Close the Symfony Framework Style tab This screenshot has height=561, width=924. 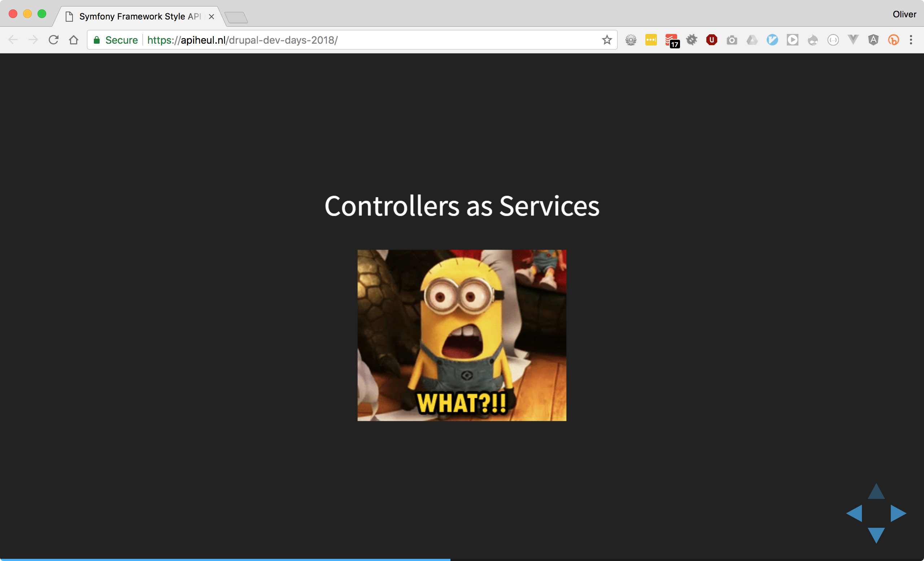pos(212,17)
